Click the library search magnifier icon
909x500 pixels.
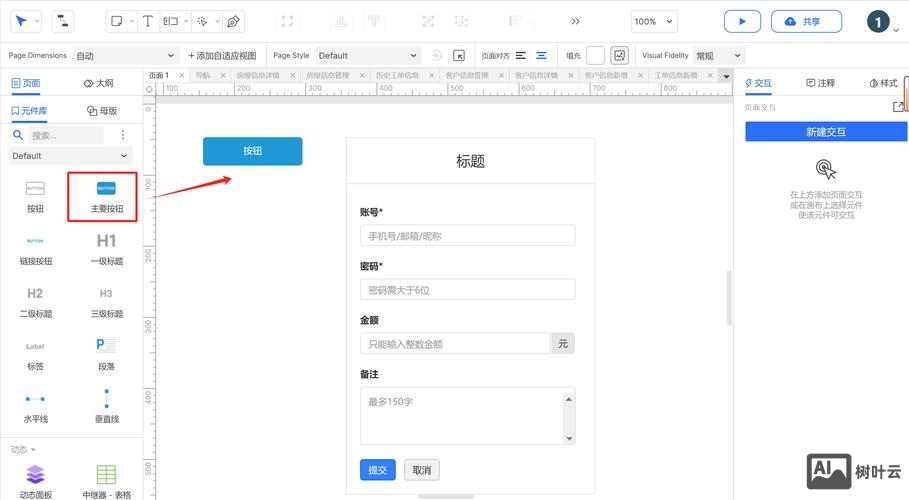click(x=18, y=135)
